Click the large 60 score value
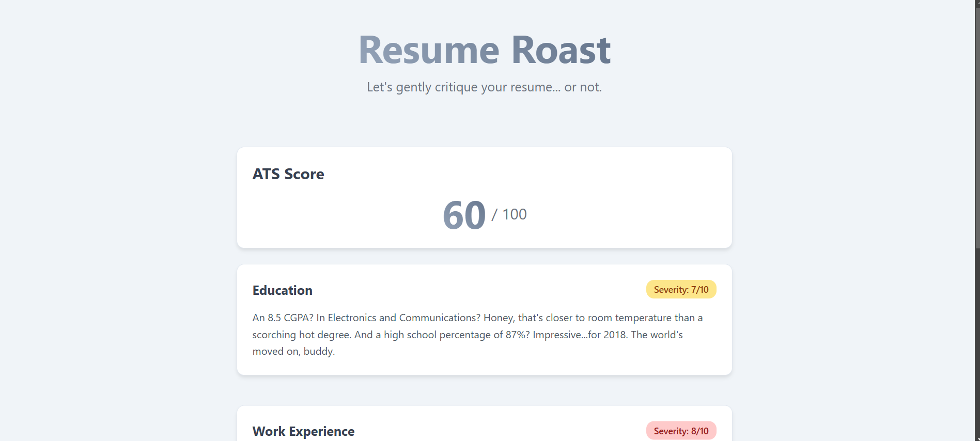Image resolution: width=980 pixels, height=441 pixels. (x=464, y=215)
